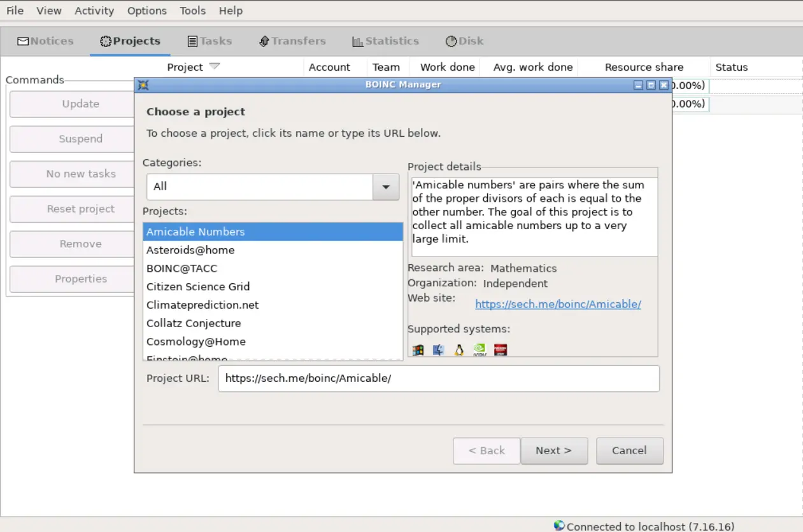Screen dimensions: 803x532
Task: Switch to the Statistics tab
Action: point(385,41)
